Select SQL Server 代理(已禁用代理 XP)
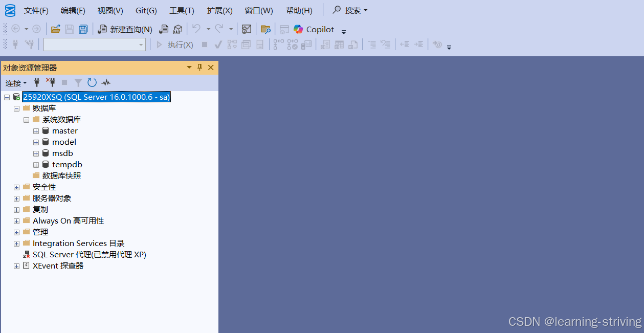644x333 pixels. (90, 255)
